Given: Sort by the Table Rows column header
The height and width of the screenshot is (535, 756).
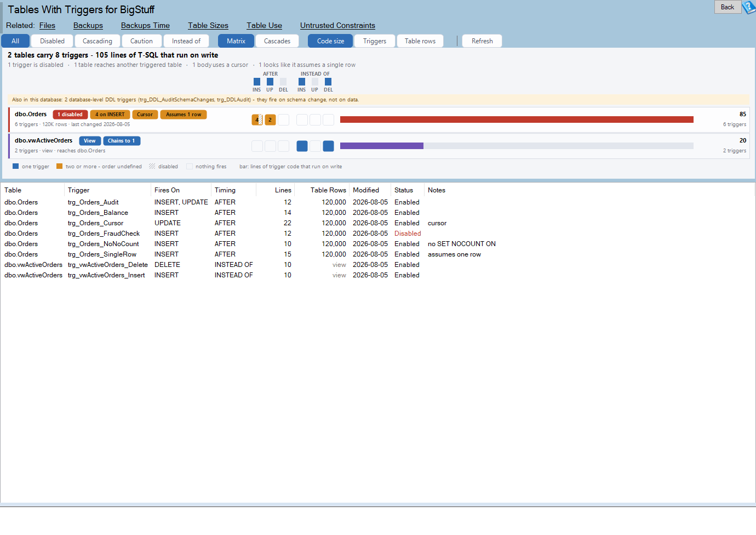Looking at the screenshot, I should [322, 190].
